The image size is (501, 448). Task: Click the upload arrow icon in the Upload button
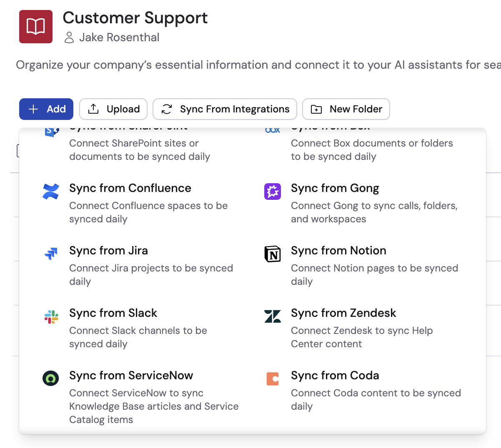[x=93, y=109]
